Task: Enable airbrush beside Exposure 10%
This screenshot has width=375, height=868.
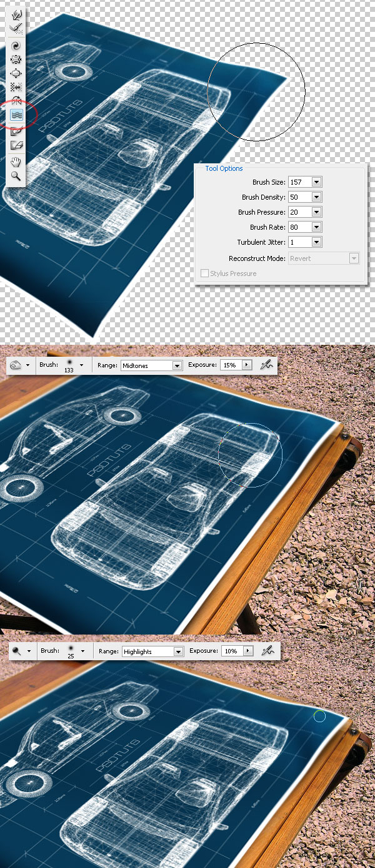Action: [267, 651]
